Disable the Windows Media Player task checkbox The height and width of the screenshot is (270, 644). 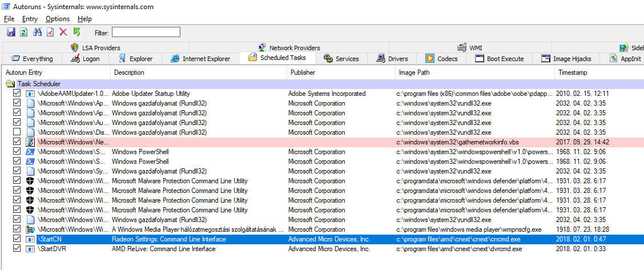pos(17,229)
